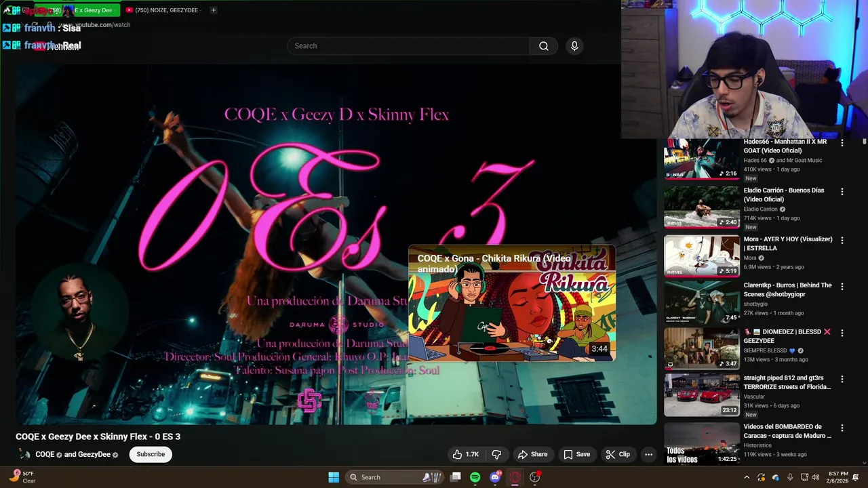The width and height of the screenshot is (868, 488).
Task: Click 'Vascular' channel name
Action: pyautogui.click(x=754, y=396)
